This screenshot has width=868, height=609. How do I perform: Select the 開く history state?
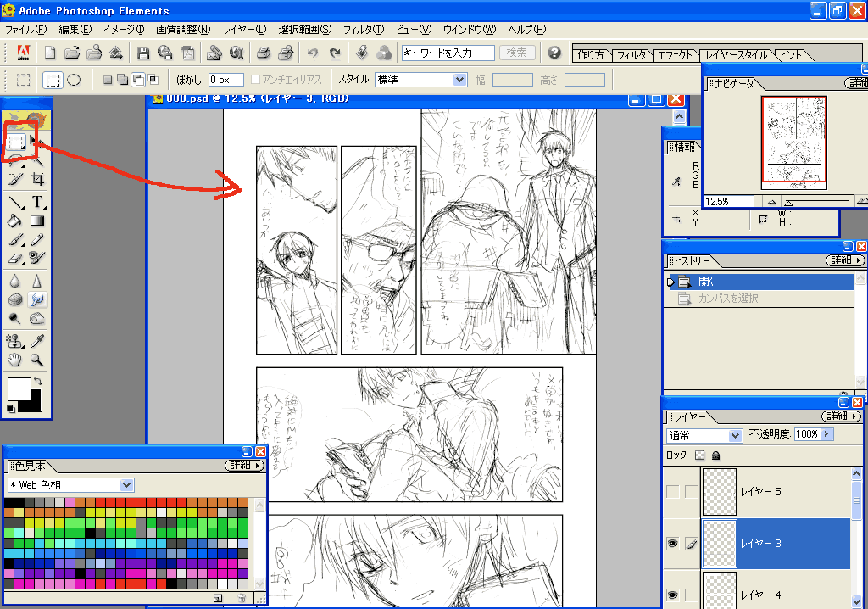762,282
